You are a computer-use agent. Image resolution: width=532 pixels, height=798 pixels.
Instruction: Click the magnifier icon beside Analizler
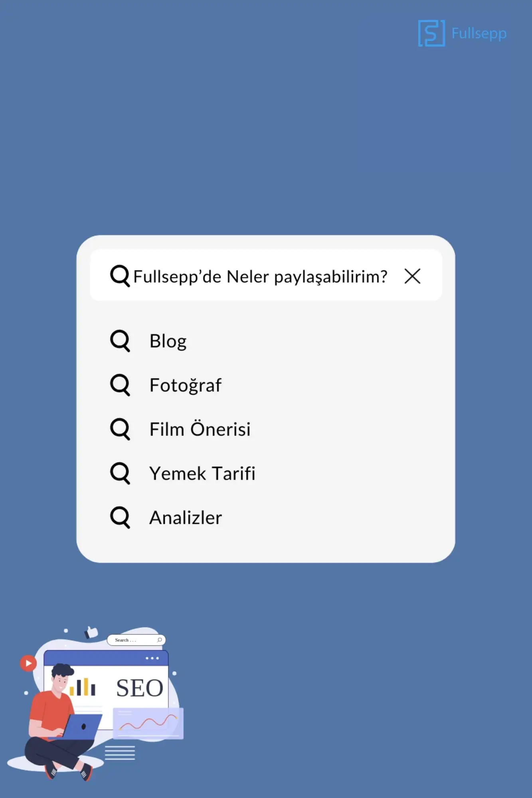[x=120, y=518]
